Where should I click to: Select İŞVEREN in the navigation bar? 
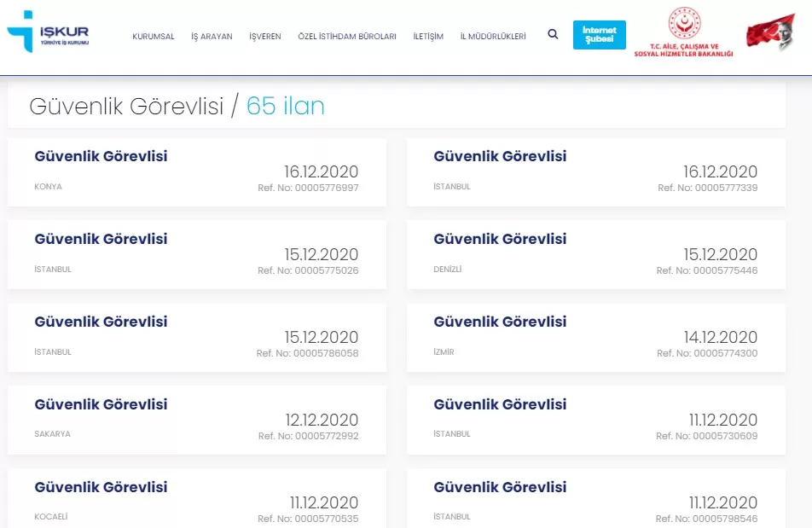pos(264,37)
